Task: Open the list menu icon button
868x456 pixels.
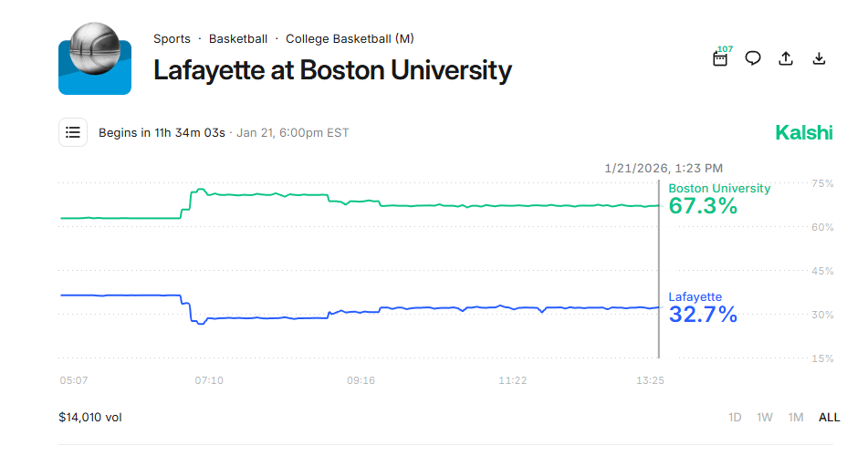Action: (x=73, y=132)
